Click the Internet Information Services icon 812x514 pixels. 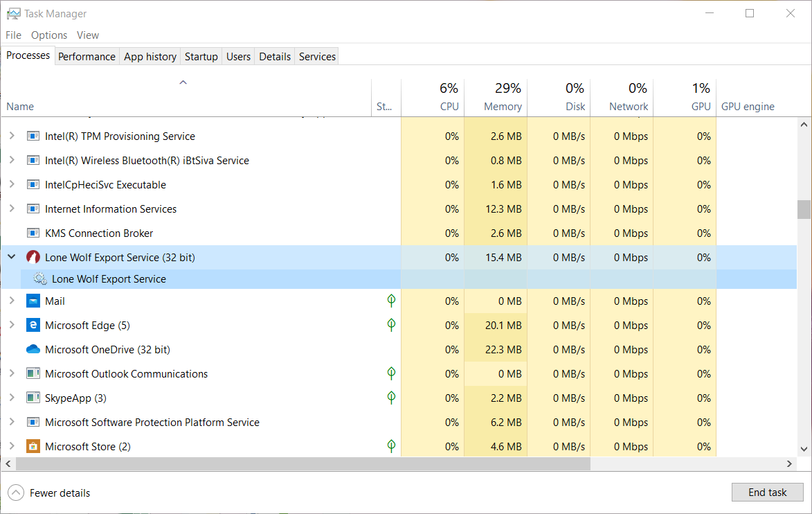33,209
